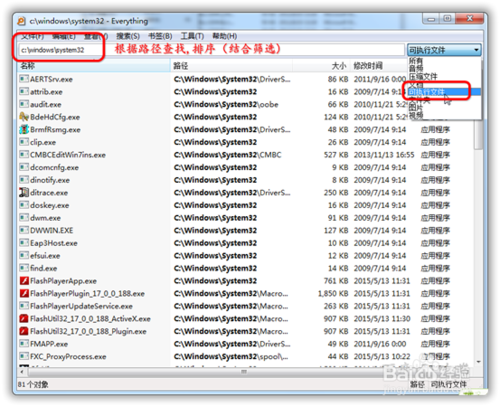500x407 pixels.
Task: Select 压缩文件 in the filter list
Action: point(423,77)
